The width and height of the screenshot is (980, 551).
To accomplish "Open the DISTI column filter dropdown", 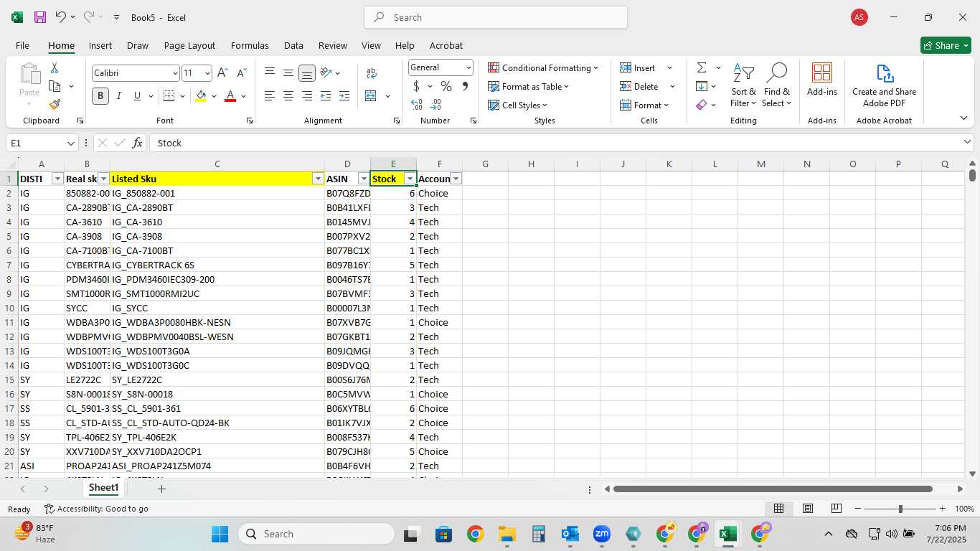I will click(57, 179).
